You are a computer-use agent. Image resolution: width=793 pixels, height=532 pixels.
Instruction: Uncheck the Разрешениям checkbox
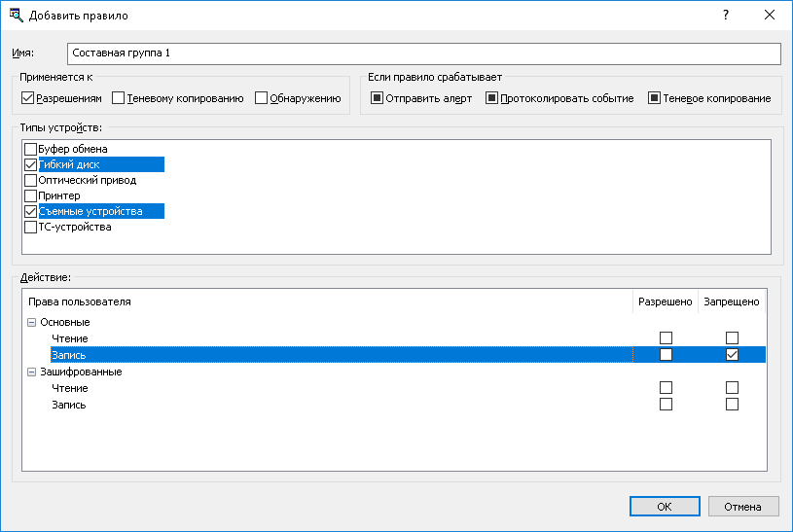[x=27, y=98]
